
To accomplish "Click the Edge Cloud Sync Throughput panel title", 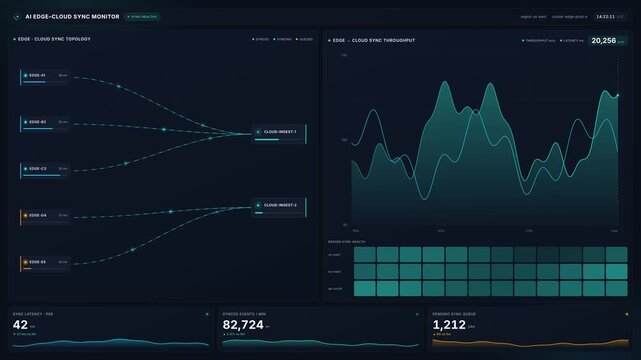I will pyautogui.click(x=374, y=40).
